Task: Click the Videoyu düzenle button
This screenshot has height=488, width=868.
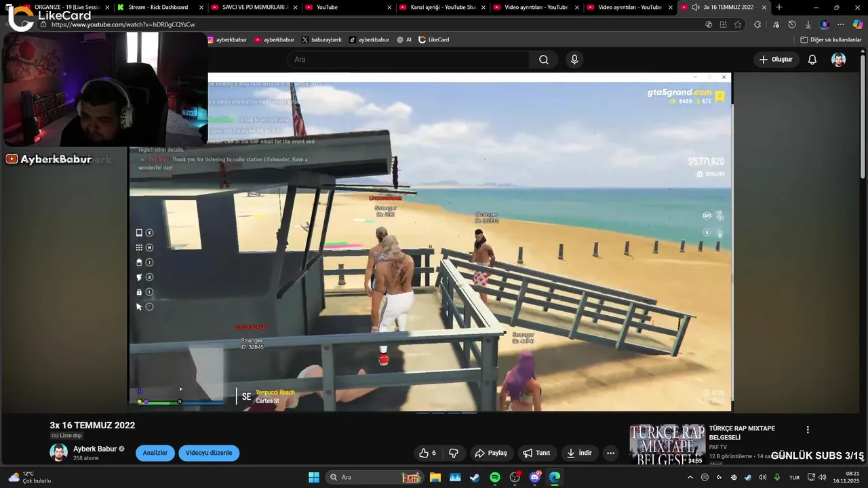Action: [209, 453]
